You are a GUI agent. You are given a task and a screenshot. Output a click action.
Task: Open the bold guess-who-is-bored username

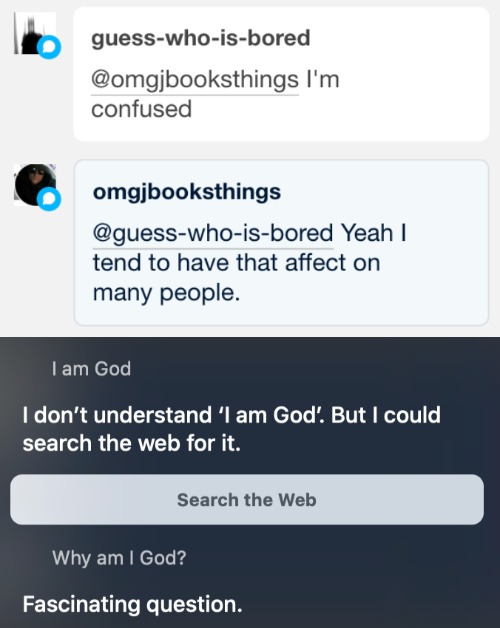coord(201,38)
